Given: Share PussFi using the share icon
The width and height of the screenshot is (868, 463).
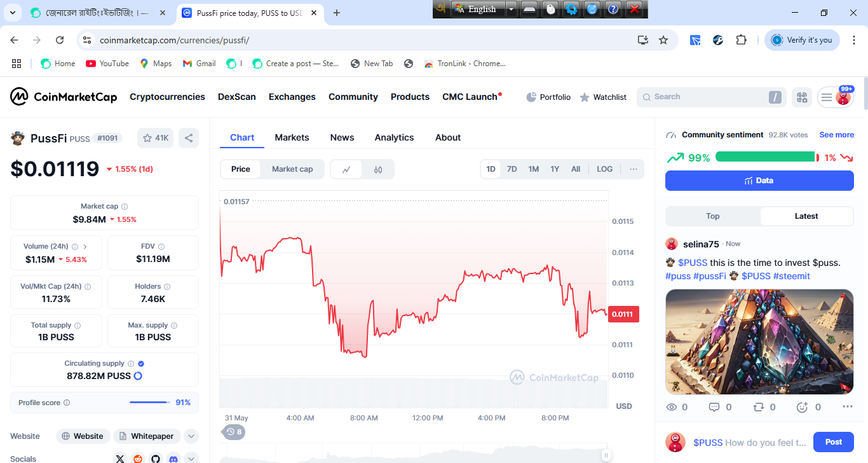Looking at the screenshot, I should [188, 138].
